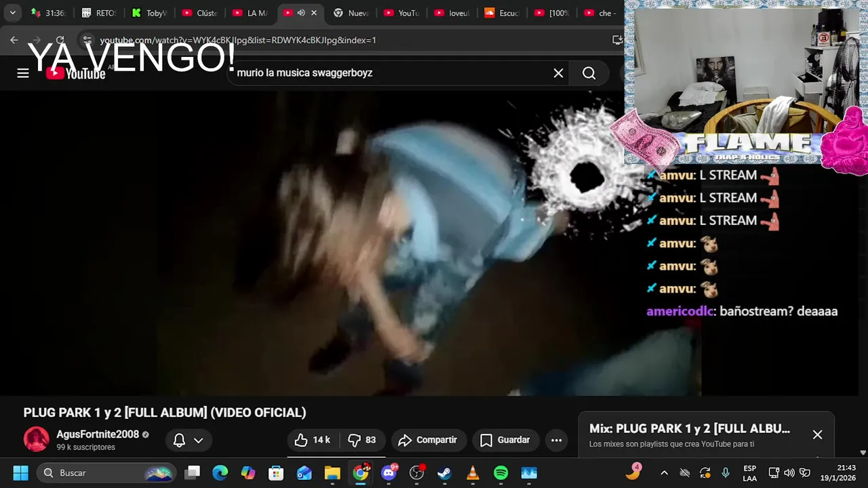Close the Mix playlist panel
Image resolution: width=868 pixels, height=488 pixels.
coord(817,434)
